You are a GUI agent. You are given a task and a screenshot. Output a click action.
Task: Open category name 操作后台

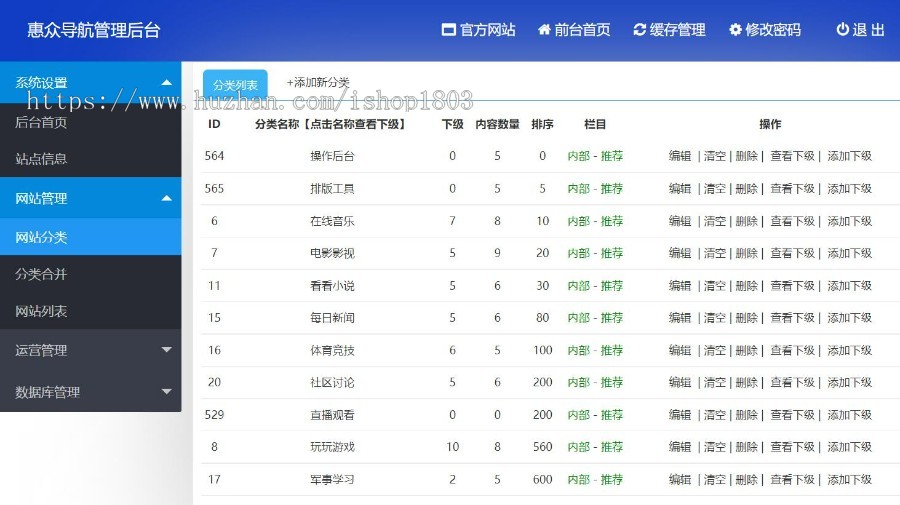pyautogui.click(x=332, y=156)
